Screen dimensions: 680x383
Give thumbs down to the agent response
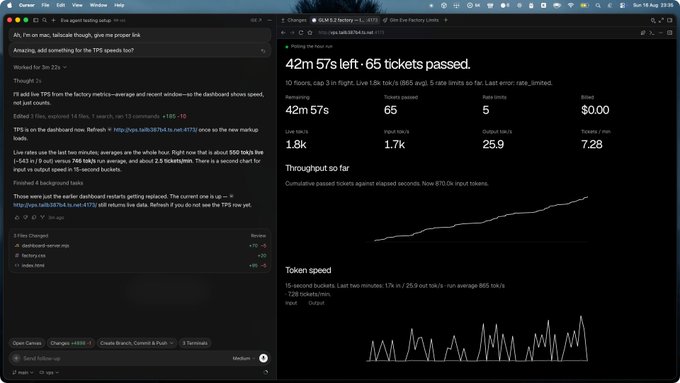click(26, 217)
